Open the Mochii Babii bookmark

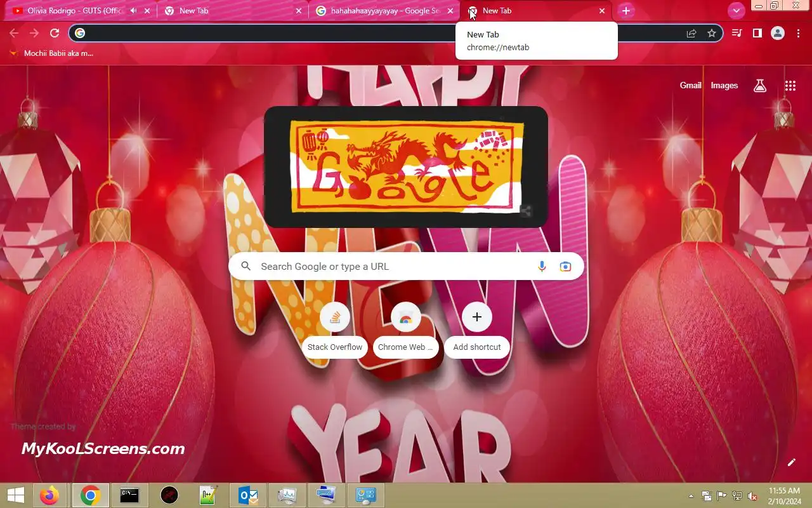52,53
